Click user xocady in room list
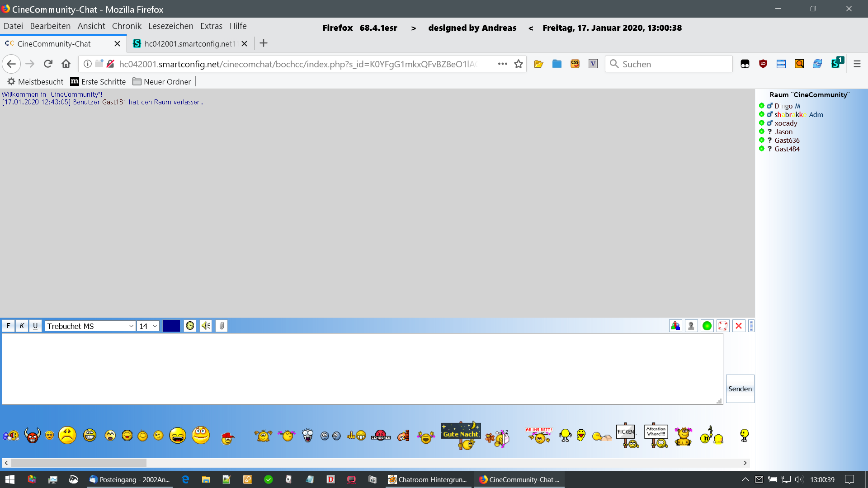The height and width of the screenshot is (488, 868). pyautogui.click(x=786, y=123)
